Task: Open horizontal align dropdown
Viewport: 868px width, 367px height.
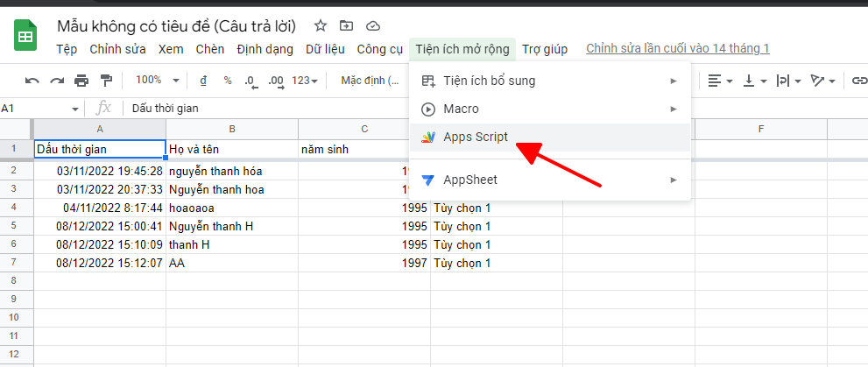Action: point(719,81)
